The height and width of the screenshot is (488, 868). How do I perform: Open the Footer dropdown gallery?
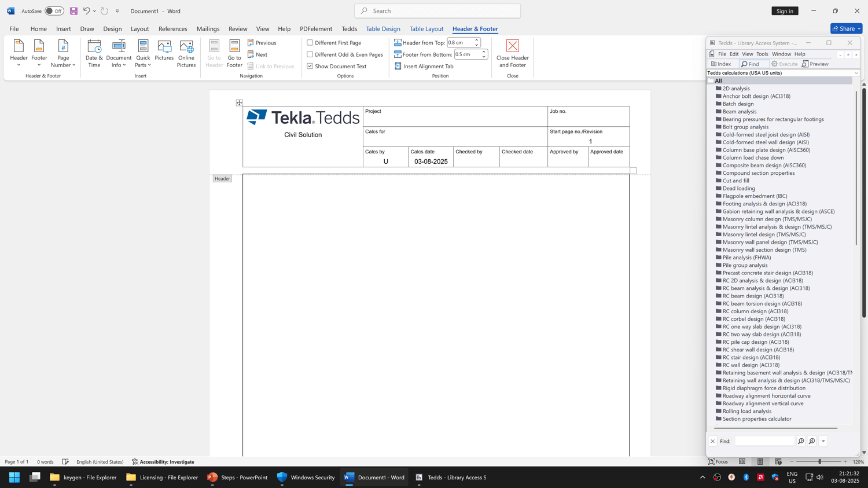39,54
